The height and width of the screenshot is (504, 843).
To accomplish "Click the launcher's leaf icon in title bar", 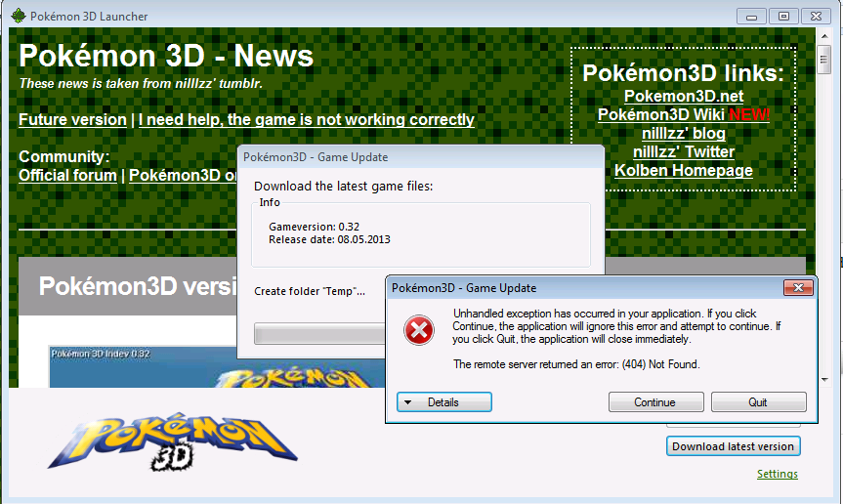I will 19,17.
